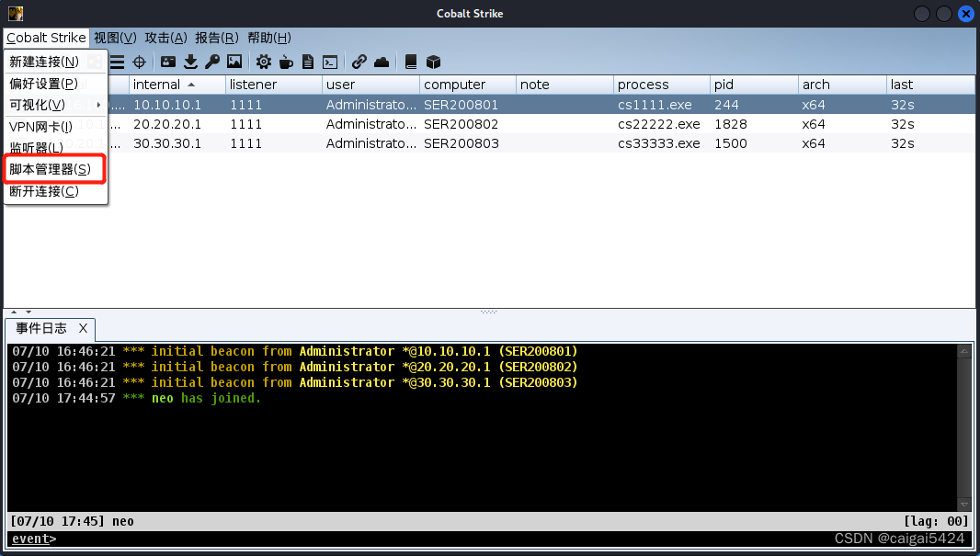The width and height of the screenshot is (980, 556).
Task: Click the coffee cup Java applet icon
Action: coord(286,62)
